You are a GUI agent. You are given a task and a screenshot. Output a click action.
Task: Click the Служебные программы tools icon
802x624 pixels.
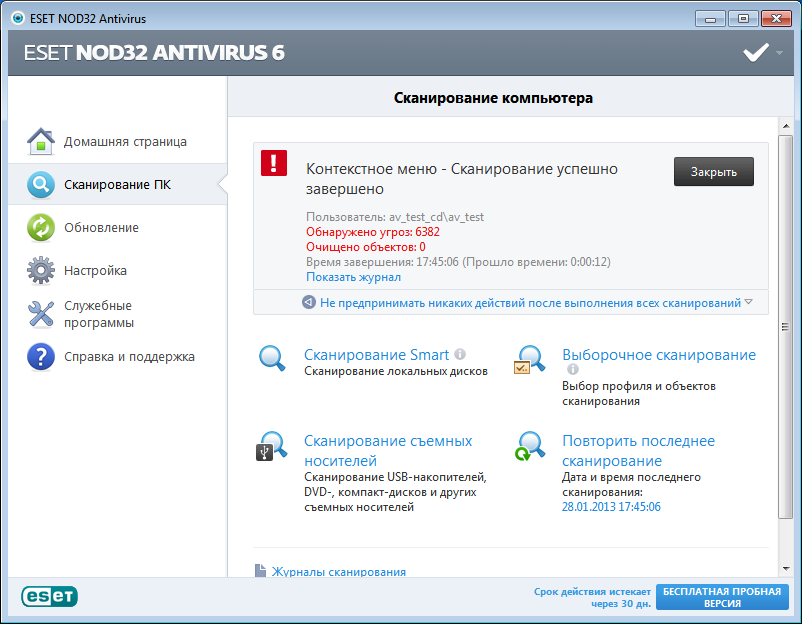pyautogui.click(x=40, y=314)
